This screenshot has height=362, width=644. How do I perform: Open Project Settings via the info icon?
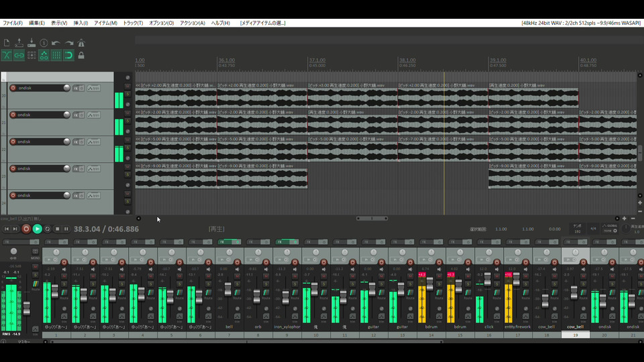44,43
